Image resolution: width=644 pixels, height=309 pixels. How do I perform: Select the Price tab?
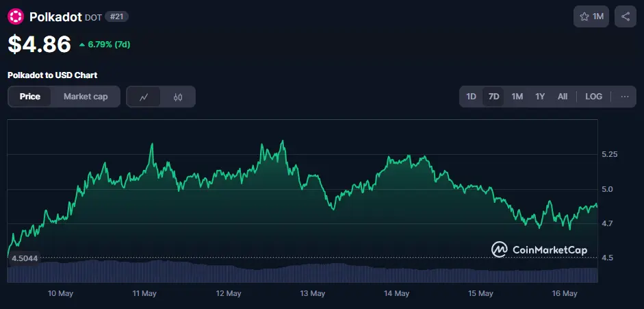click(30, 97)
